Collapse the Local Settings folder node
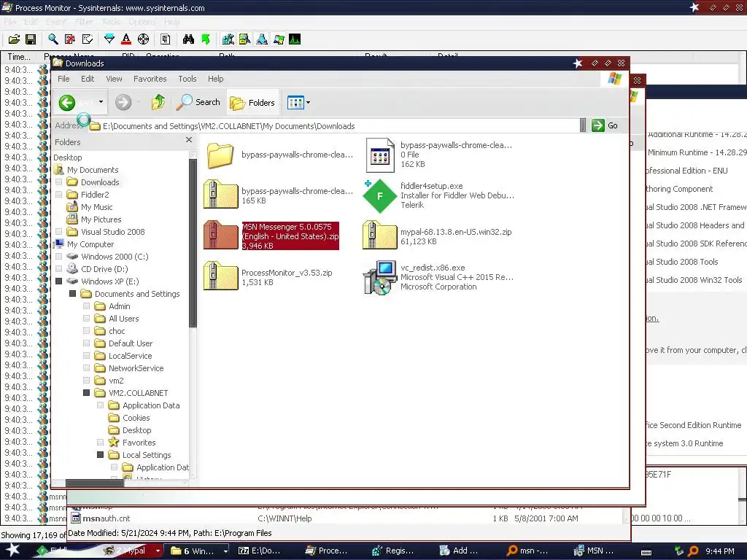 tap(101, 454)
